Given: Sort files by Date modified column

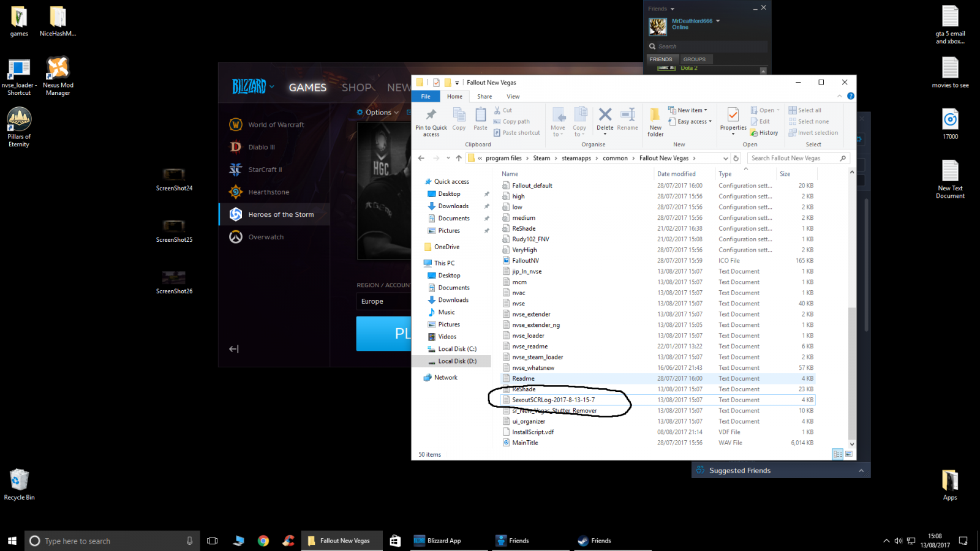Looking at the screenshot, I should point(676,174).
